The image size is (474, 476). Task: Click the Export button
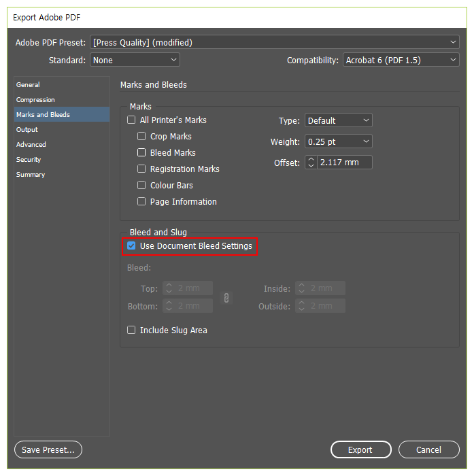360,449
